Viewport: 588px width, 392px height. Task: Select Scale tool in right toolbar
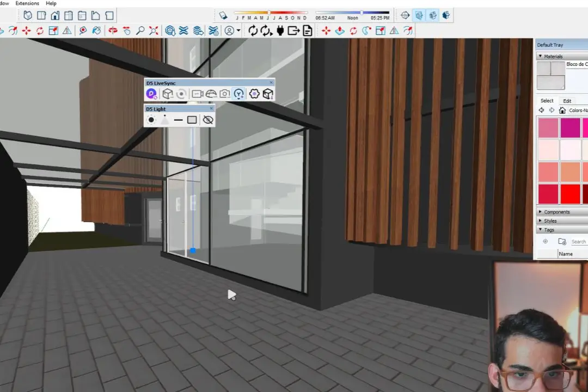[380, 30]
